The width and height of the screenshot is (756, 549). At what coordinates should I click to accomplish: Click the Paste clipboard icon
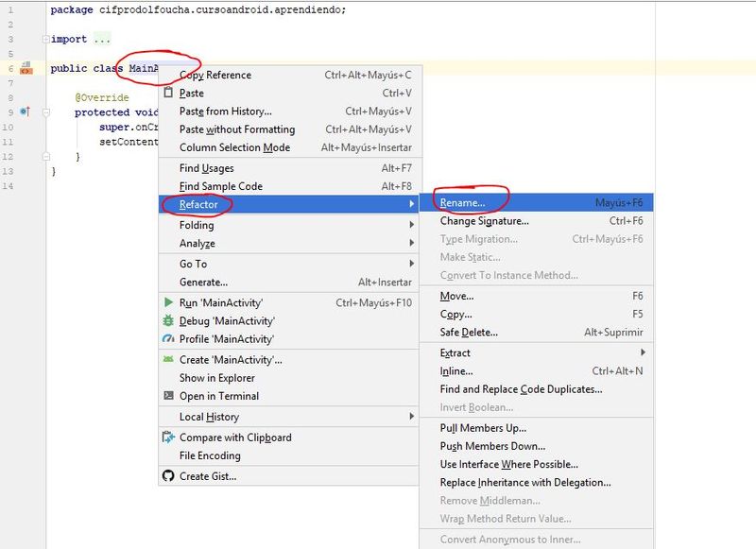tap(168, 92)
